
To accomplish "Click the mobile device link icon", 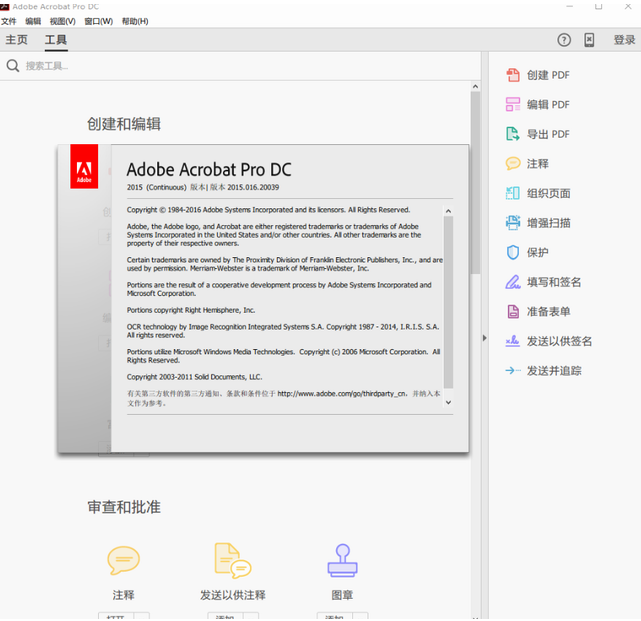I will pos(589,40).
